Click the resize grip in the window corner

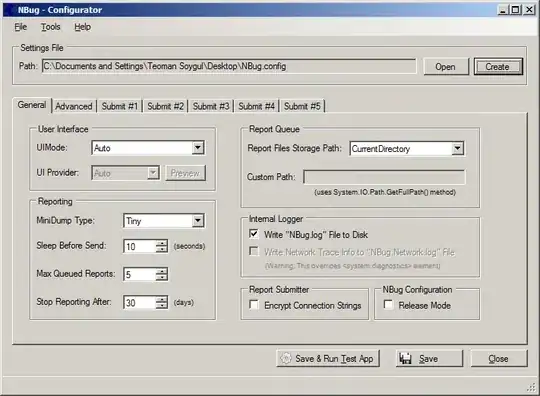click(532, 388)
